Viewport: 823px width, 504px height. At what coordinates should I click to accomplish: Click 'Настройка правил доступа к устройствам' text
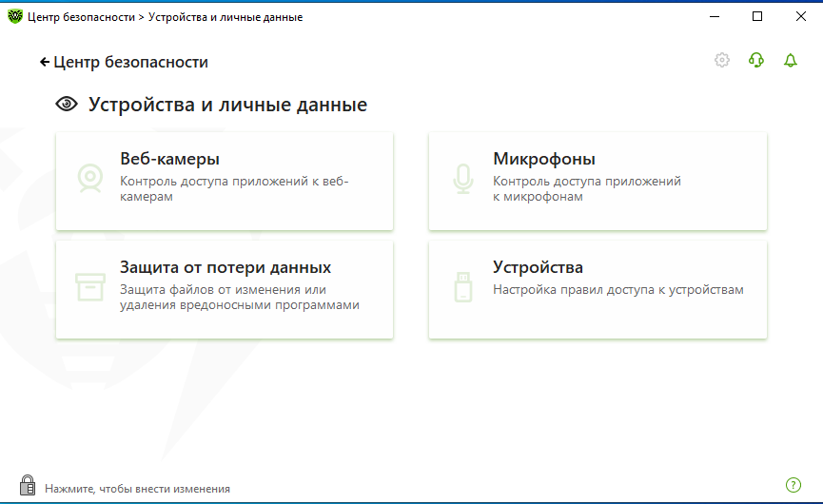[617, 289]
